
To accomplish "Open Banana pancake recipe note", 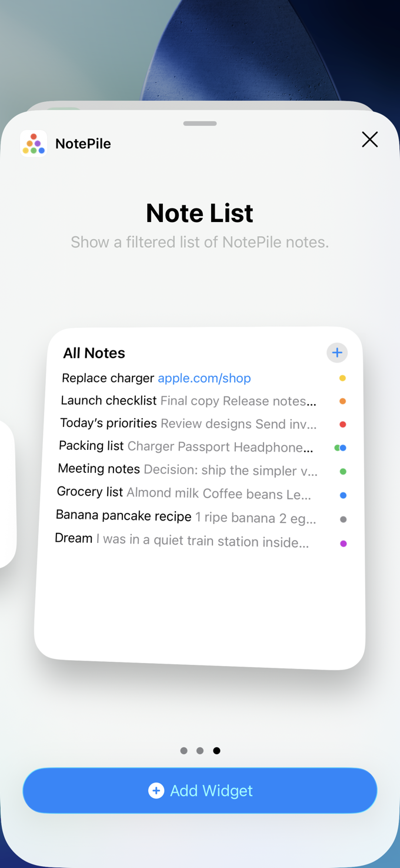I will click(200, 517).
